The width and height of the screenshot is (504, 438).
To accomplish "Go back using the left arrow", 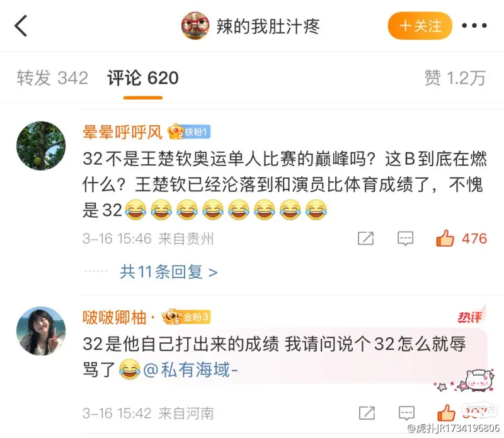I will point(21,26).
